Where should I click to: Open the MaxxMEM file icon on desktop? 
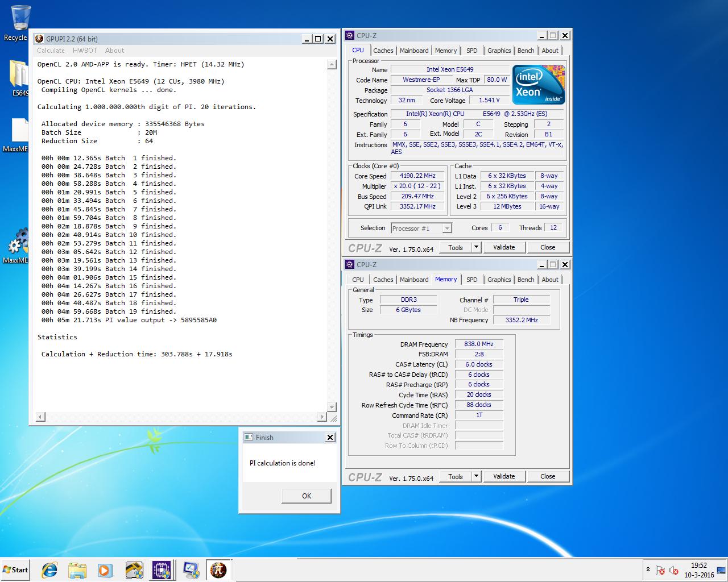point(19,136)
